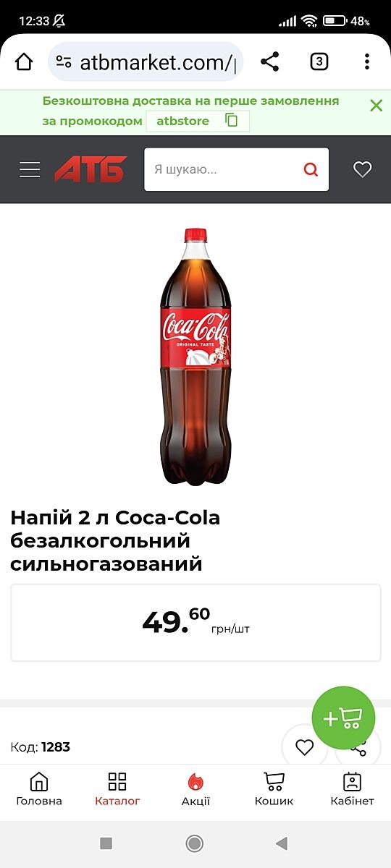
Task: Dismiss the free delivery promo banner
Action: 376,106
